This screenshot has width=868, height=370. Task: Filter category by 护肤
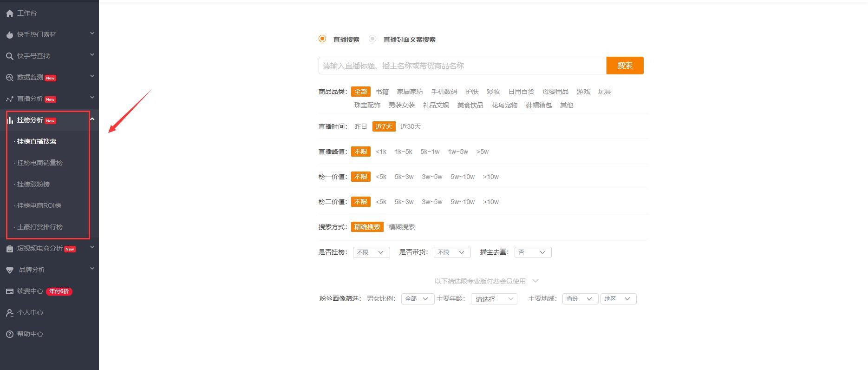pyautogui.click(x=472, y=92)
